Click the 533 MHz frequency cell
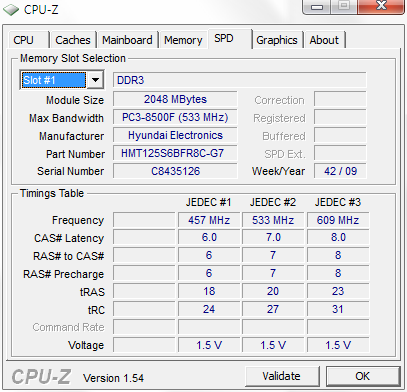407x392 pixels. tap(273, 220)
